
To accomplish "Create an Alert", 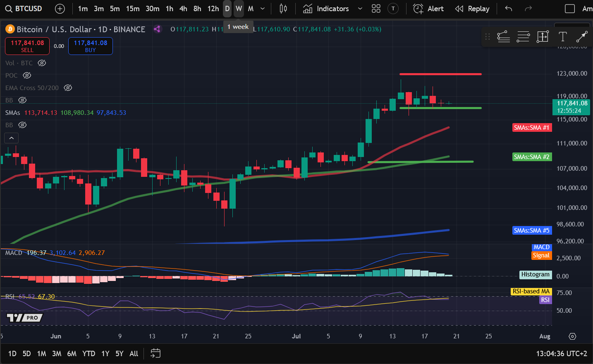I will point(428,9).
